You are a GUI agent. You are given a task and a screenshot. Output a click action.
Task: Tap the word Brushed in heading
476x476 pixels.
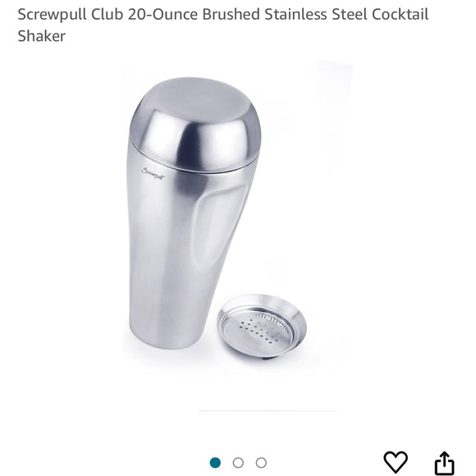pyautogui.click(x=231, y=14)
